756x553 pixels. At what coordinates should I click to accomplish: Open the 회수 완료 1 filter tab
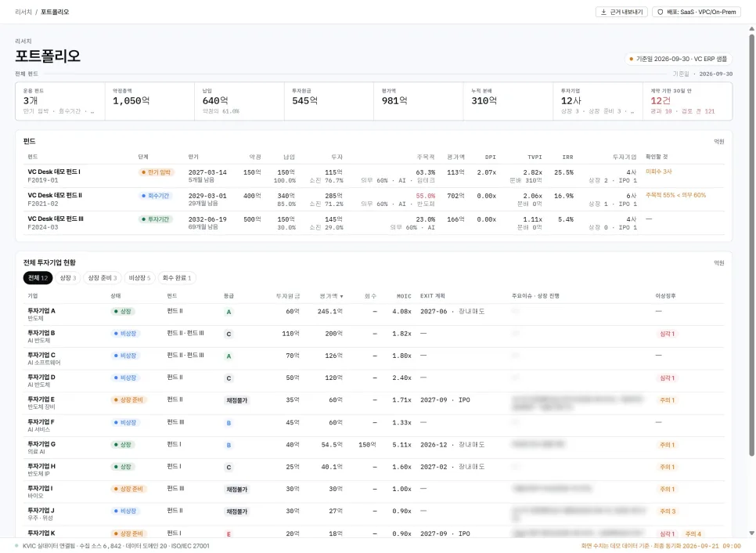(176, 278)
